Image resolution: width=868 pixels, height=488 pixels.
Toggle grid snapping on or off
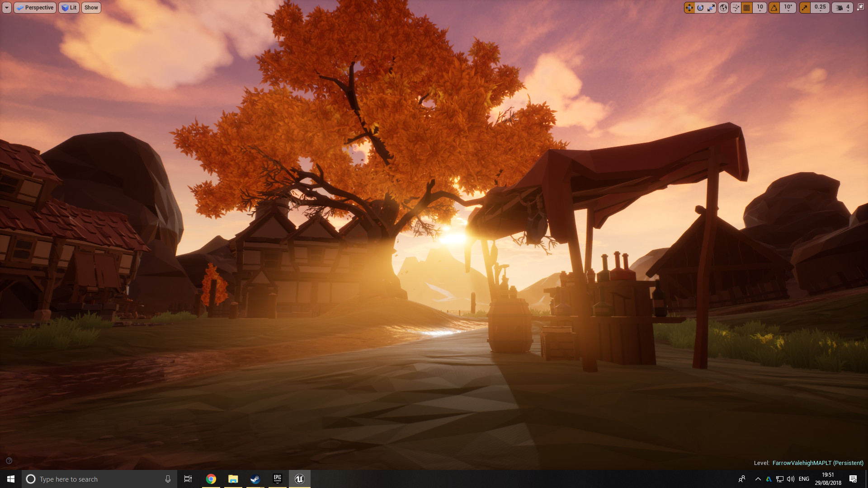point(746,7)
